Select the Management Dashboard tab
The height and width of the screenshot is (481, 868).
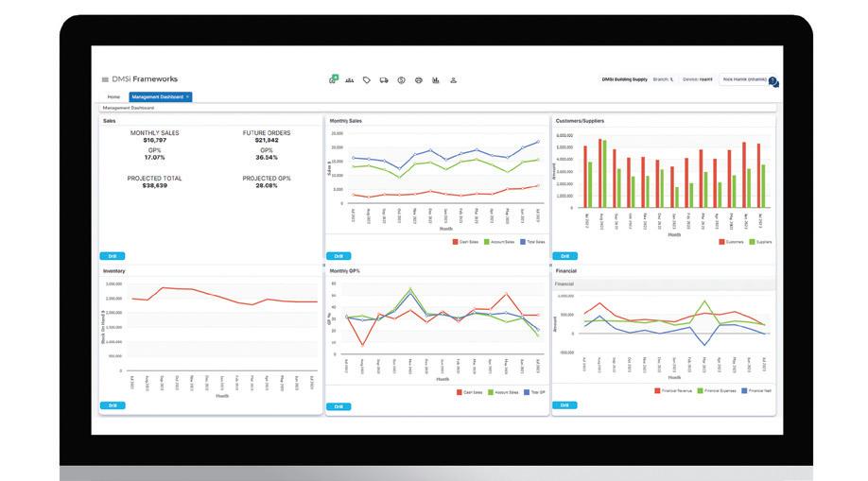pos(158,97)
